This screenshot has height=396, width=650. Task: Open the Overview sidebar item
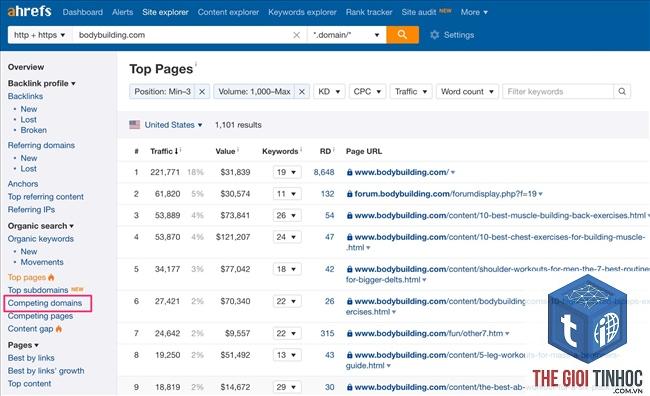tap(26, 67)
